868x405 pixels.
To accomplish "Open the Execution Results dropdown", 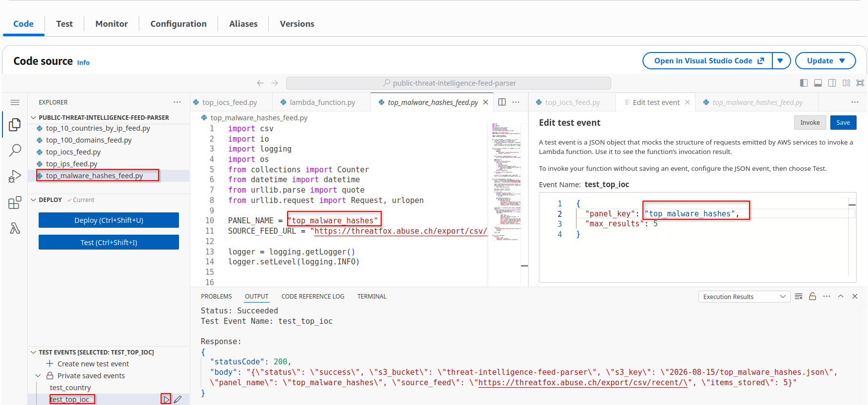I will pyautogui.click(x=744, y=297).
